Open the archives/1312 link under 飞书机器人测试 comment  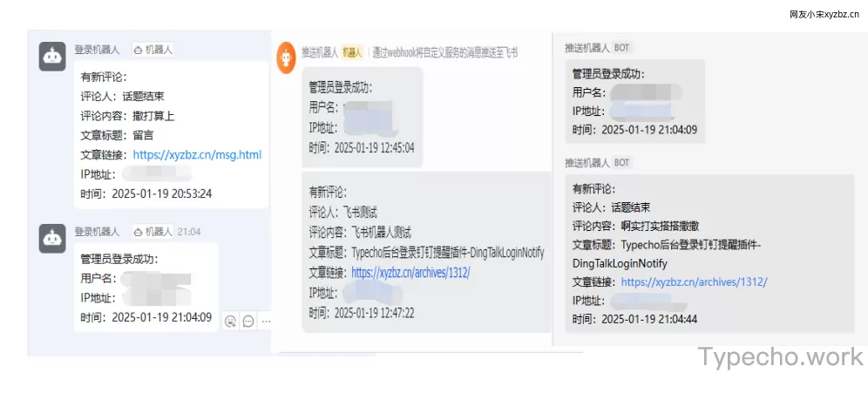pos(410,273)
